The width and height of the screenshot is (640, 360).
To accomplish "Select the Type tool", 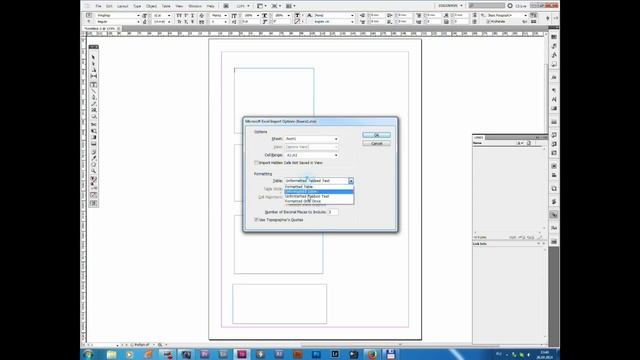I will click(x=93, y=85).
